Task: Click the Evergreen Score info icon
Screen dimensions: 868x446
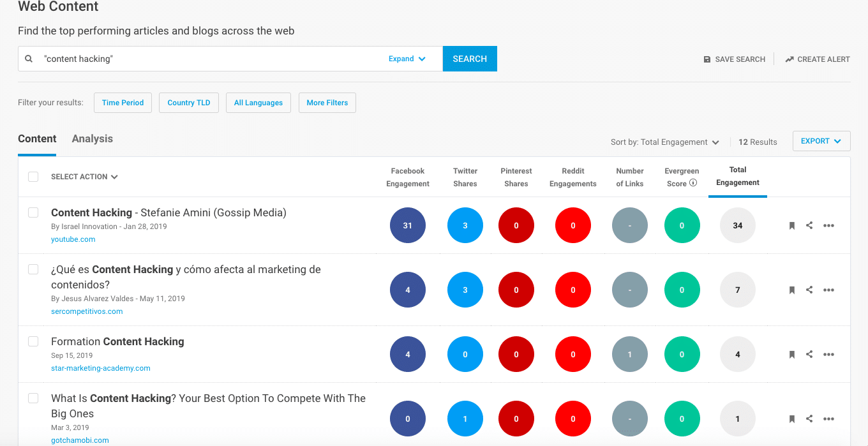Action: coord(693,183)
